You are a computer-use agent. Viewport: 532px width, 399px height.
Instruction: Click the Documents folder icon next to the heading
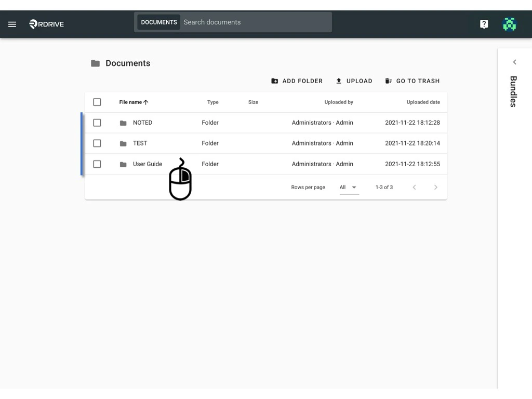point(96,63)
